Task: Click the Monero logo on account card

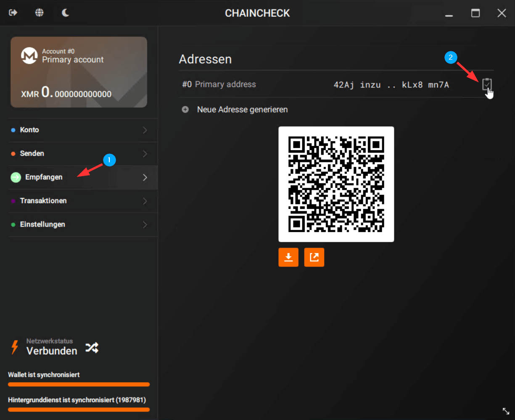Action: point(29,55)
